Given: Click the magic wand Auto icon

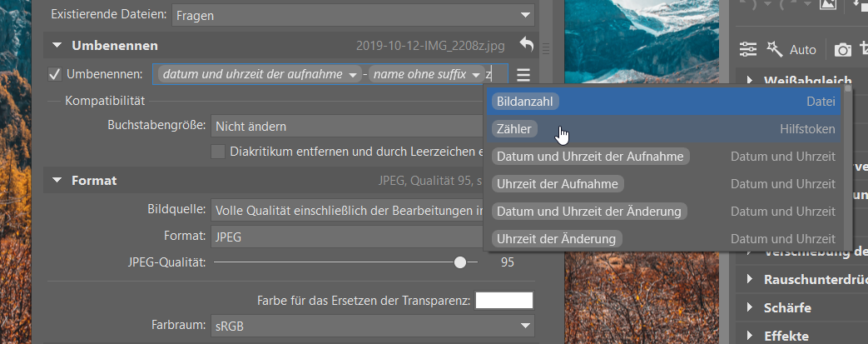Looking at the screenshot, I should [x=774, y=49].
